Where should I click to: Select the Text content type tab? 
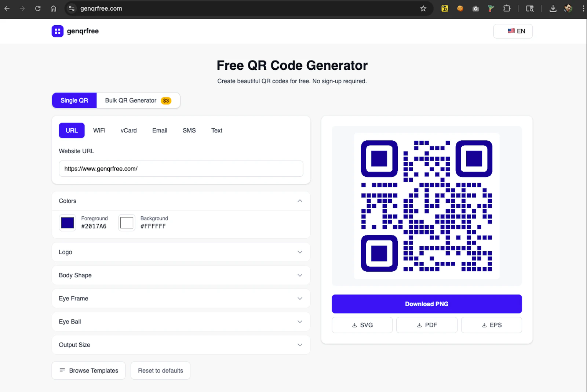217,131
